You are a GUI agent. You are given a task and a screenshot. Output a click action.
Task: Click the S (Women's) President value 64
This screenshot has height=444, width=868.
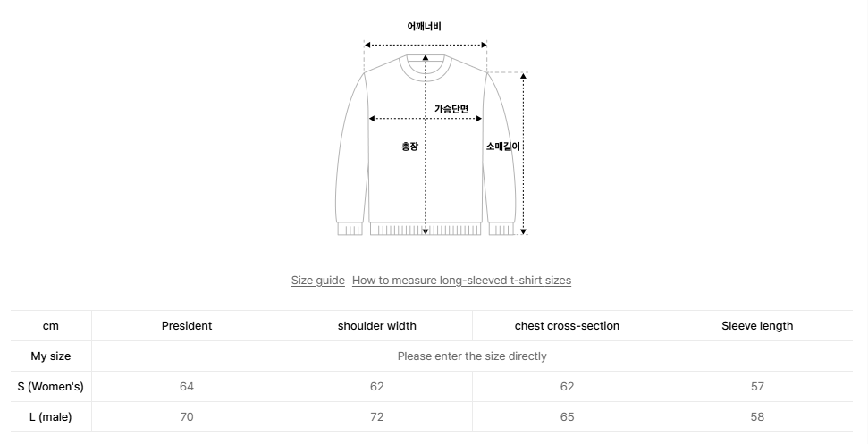[x=187, y=387]
